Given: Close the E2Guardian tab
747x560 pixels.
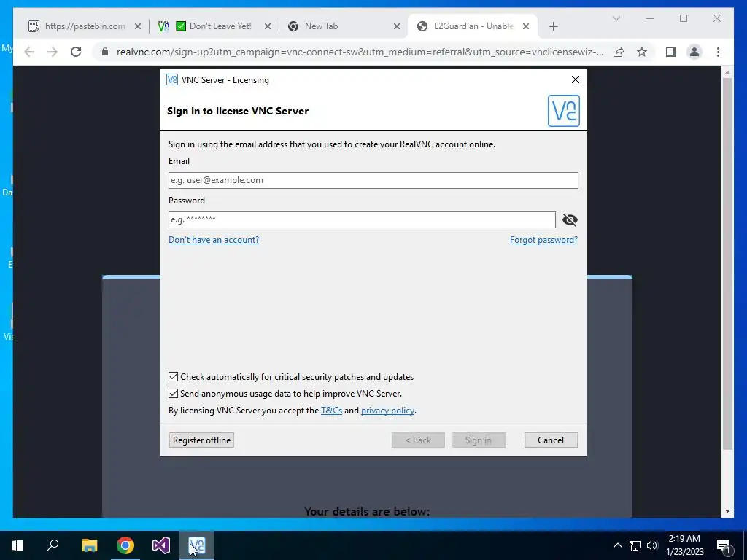Looking at the screenshot, I should (526, 26).
